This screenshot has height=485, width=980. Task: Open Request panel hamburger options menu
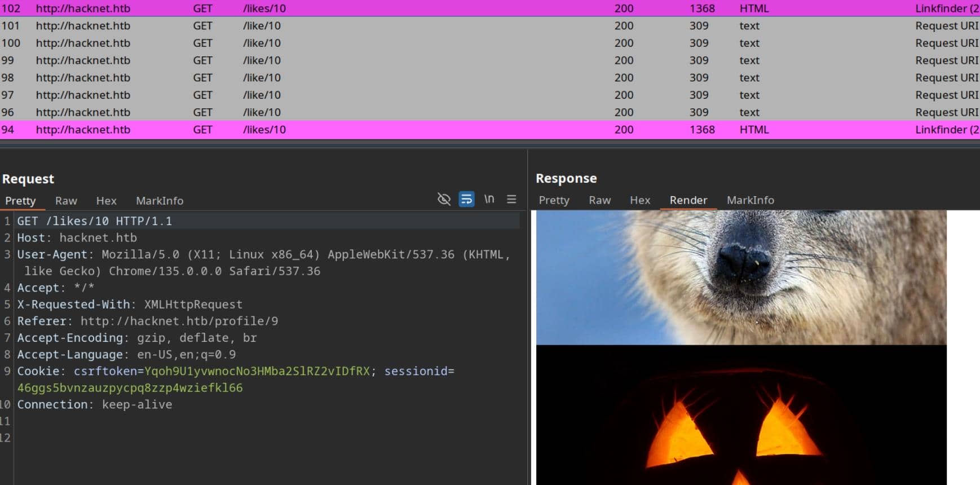coord(511,199)
